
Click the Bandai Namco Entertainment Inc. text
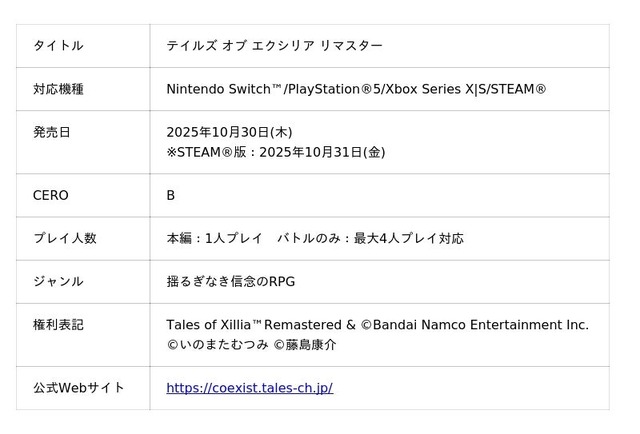482,324
